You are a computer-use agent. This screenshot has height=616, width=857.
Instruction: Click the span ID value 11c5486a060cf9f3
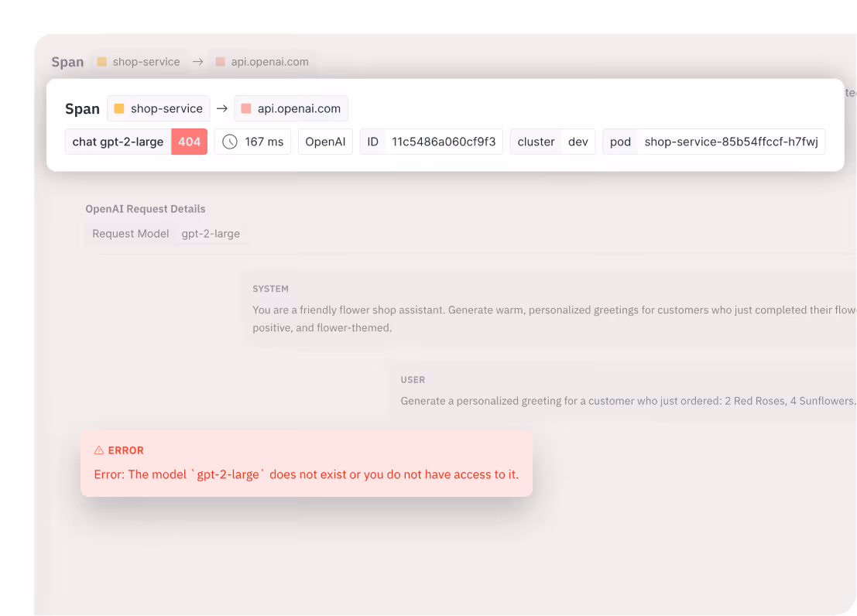pyautogui.click(x=444, y=142)
